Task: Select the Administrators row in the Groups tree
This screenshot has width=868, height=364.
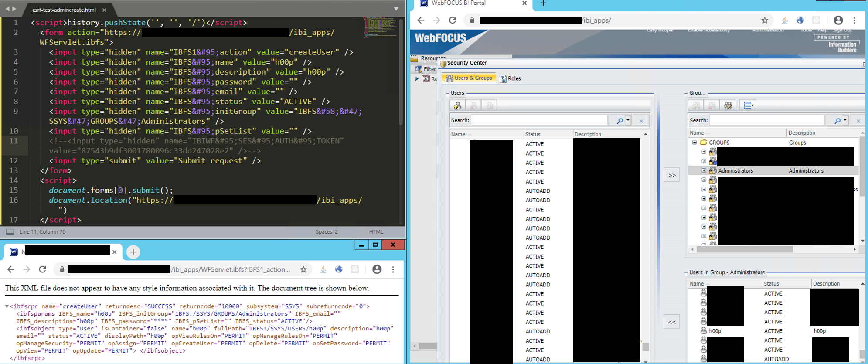Action: tap(773, 170)
